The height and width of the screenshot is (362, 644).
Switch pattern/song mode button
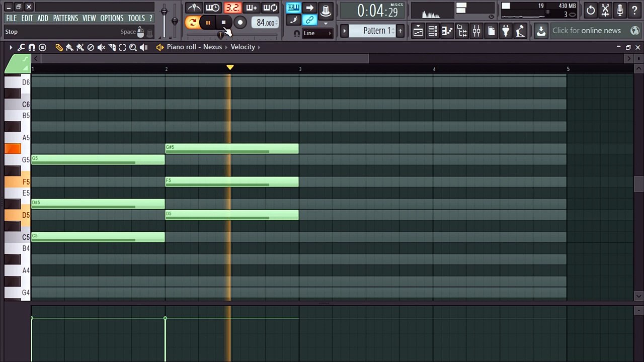(x=191, y=22)
